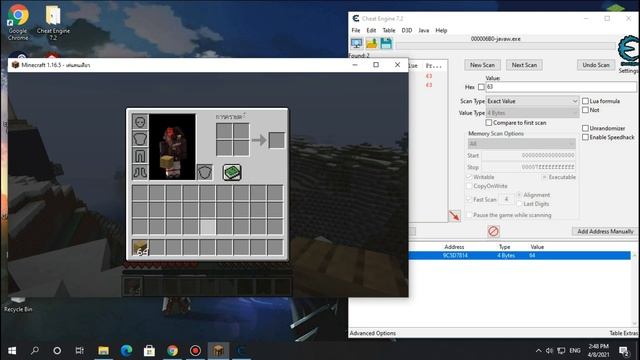Click the Address column header
This screenshot has height=360, width=640.
pos(454,247)
